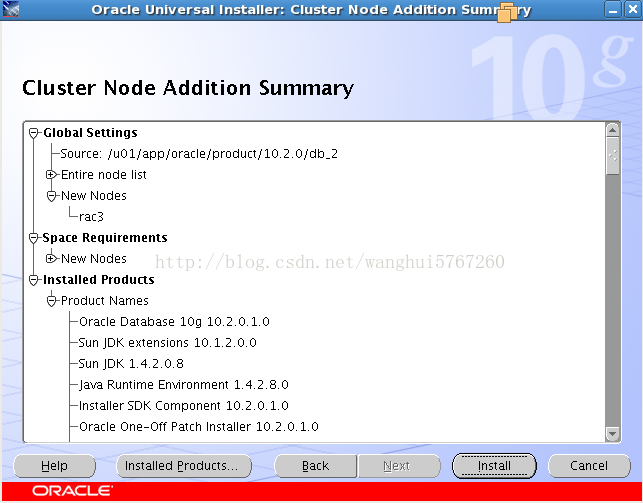
Task: Expand the Entire node list node
Action: [51, 175]
